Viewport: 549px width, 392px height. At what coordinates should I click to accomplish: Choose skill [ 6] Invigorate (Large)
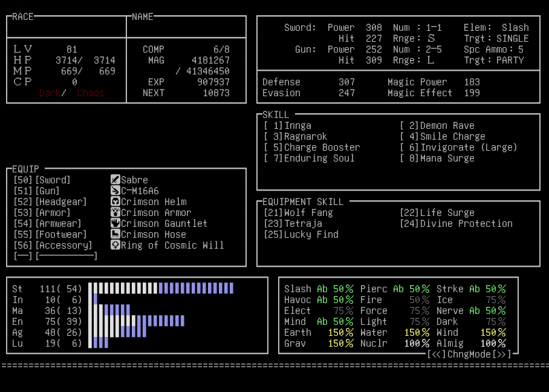(x=459, y=147)
